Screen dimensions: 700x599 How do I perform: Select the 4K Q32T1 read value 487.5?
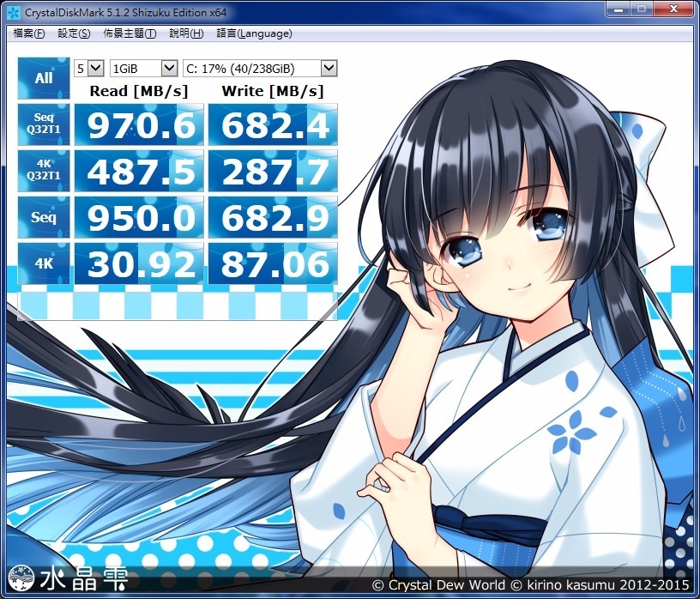(139, 171)
